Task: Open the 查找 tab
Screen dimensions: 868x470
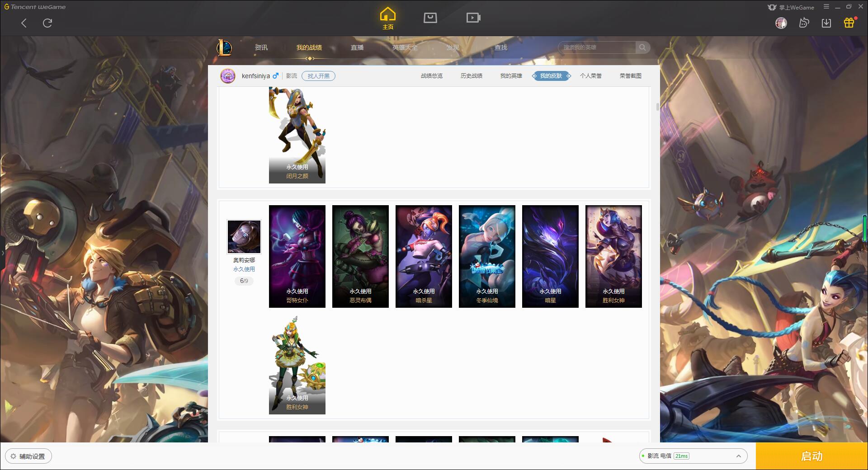Action: 501,47
